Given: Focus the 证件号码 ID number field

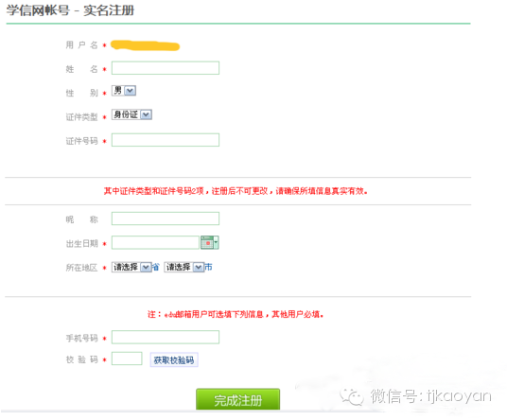Looking at the screenshot, I should click(166, 140).
